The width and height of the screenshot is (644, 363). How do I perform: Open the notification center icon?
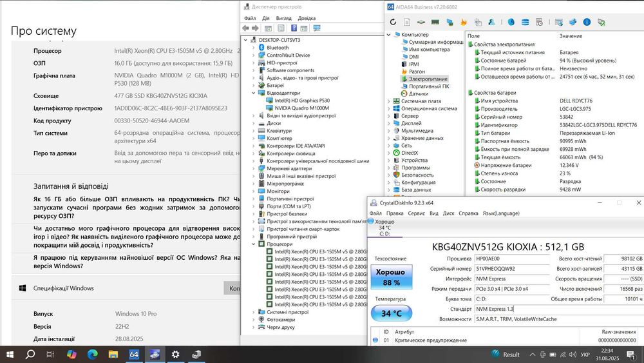(631, 355)
